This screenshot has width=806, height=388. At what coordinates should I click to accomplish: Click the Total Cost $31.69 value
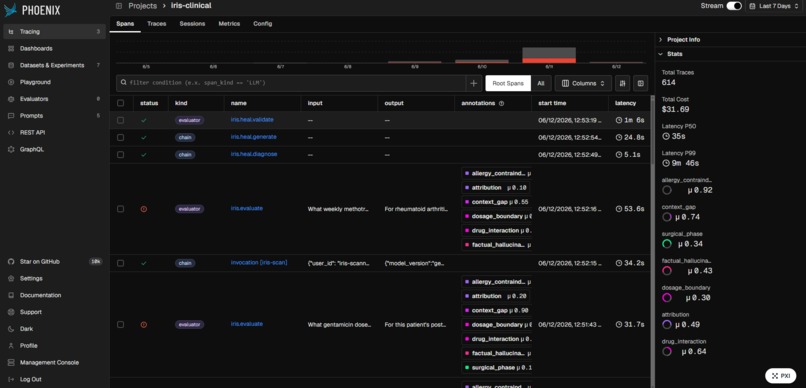coord(675,109)
